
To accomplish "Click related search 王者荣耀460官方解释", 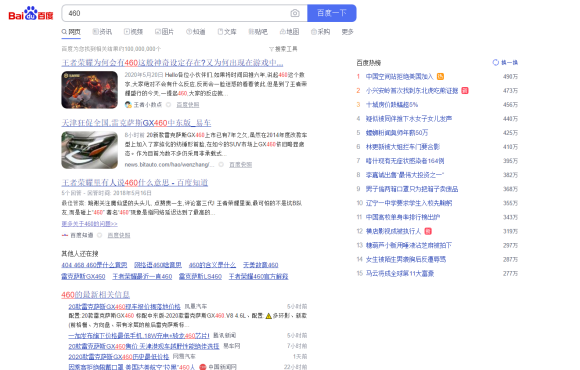I will pos(258,276).
